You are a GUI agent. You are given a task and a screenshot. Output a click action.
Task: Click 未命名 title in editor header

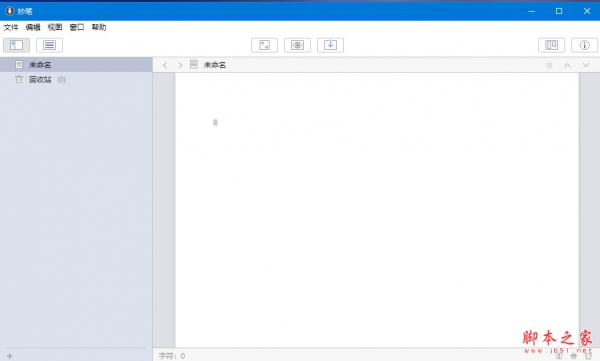point(215,65)
